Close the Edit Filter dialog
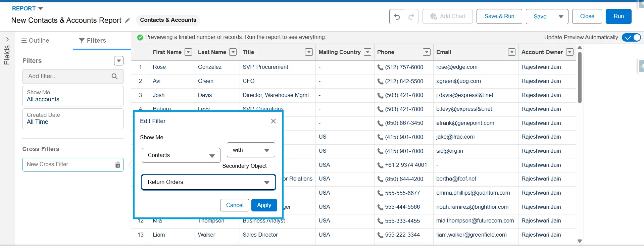The image size is (644, 247). (274, 121)
